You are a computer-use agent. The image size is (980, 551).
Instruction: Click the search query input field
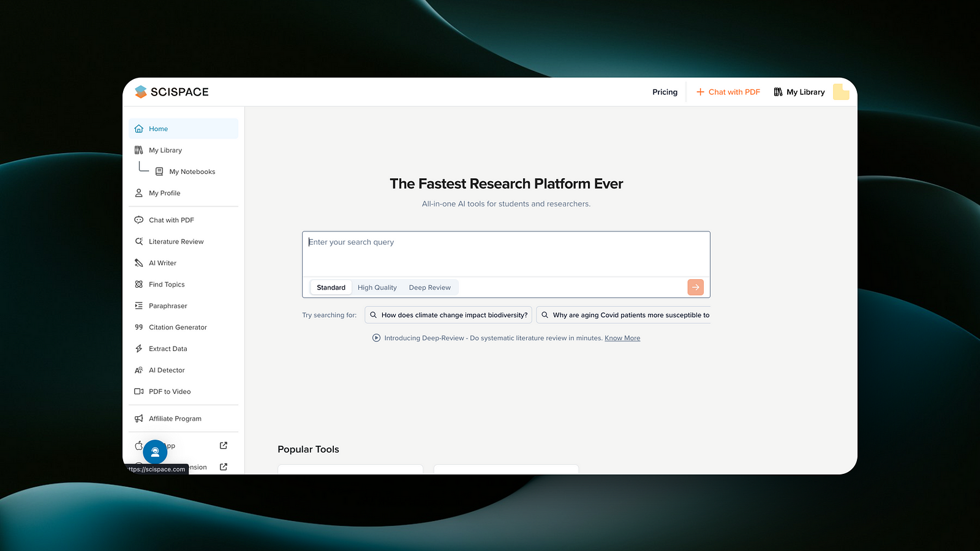[x=506, y=254]
